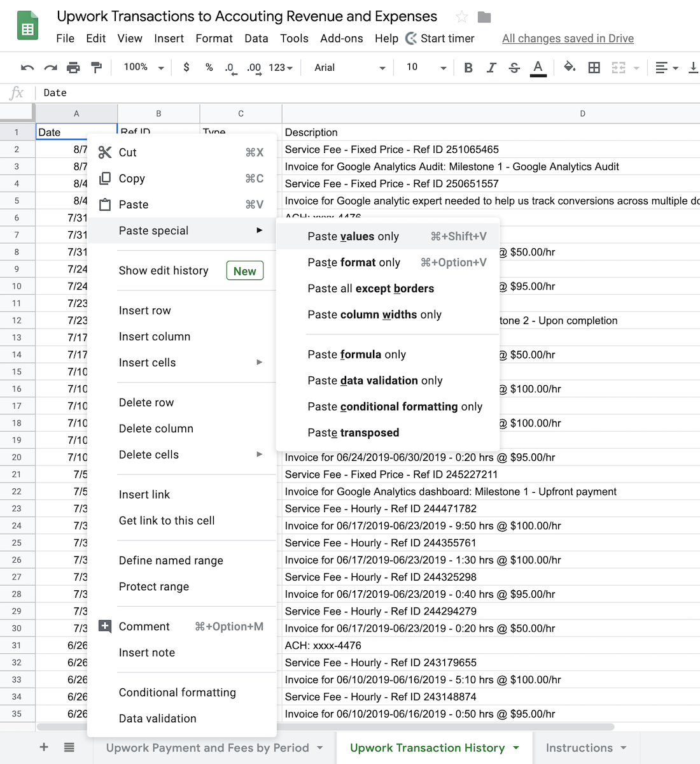Image resolution: width=700 pixels, height=764 pixels.
Task: Open the View menu
Action: 130,38
